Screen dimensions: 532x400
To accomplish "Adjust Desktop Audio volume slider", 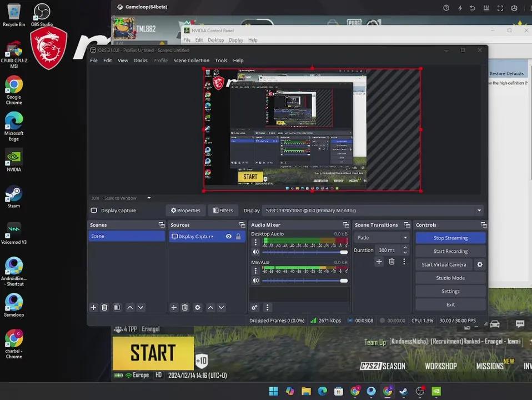I will [x=305, y=252].
